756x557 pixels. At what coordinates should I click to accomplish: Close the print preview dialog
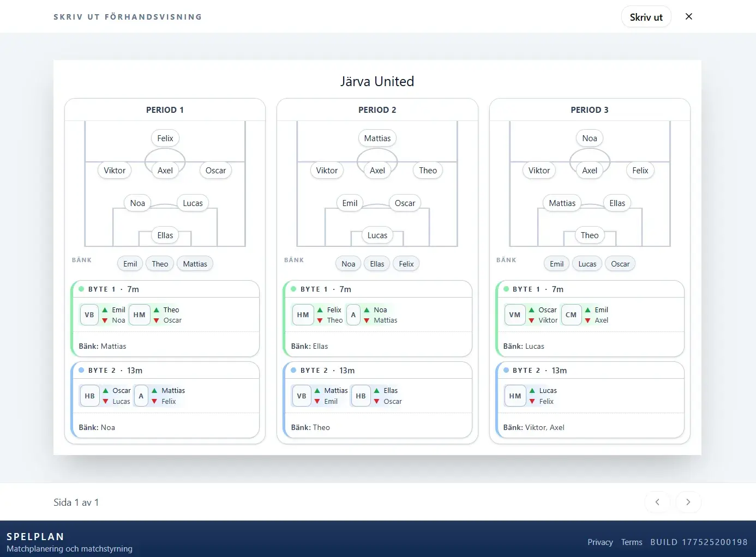click(689, 16)
